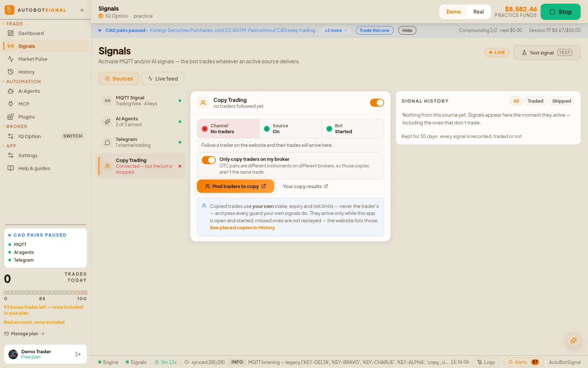Toggle Only copy traders on my broker
588x368 pixels.
pos(208,160)
